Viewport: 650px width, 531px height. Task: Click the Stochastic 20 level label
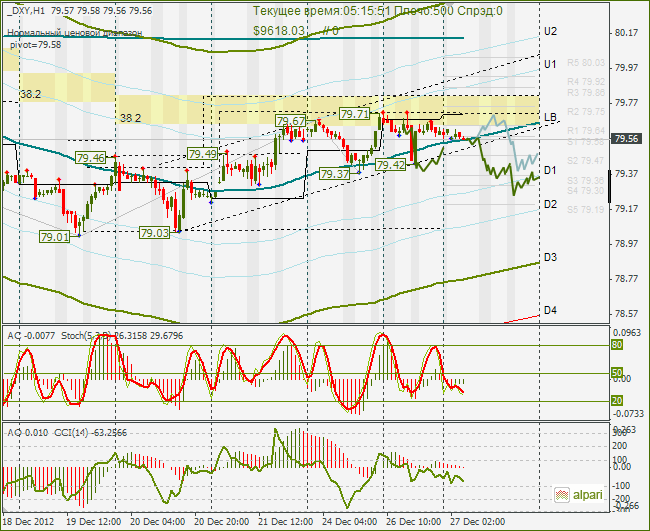click(x=617, y=400)
